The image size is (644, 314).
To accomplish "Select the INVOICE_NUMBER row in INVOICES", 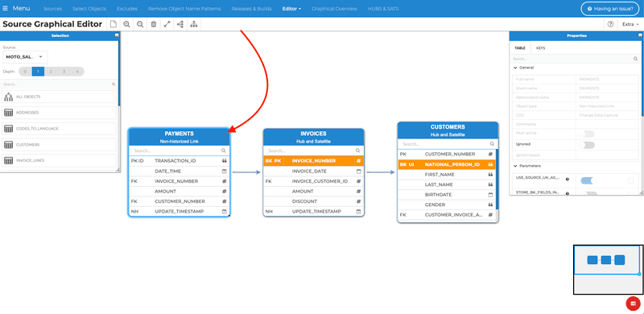I will click(x=313, y=161).
